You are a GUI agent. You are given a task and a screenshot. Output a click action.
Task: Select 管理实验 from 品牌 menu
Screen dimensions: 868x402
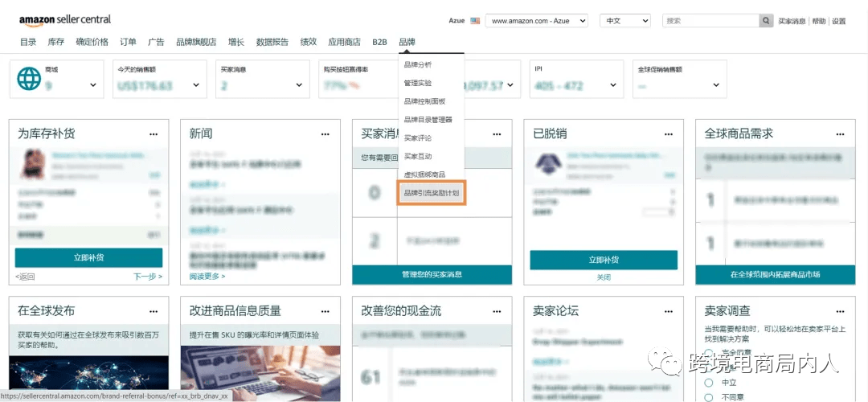[x=418, y=83]
